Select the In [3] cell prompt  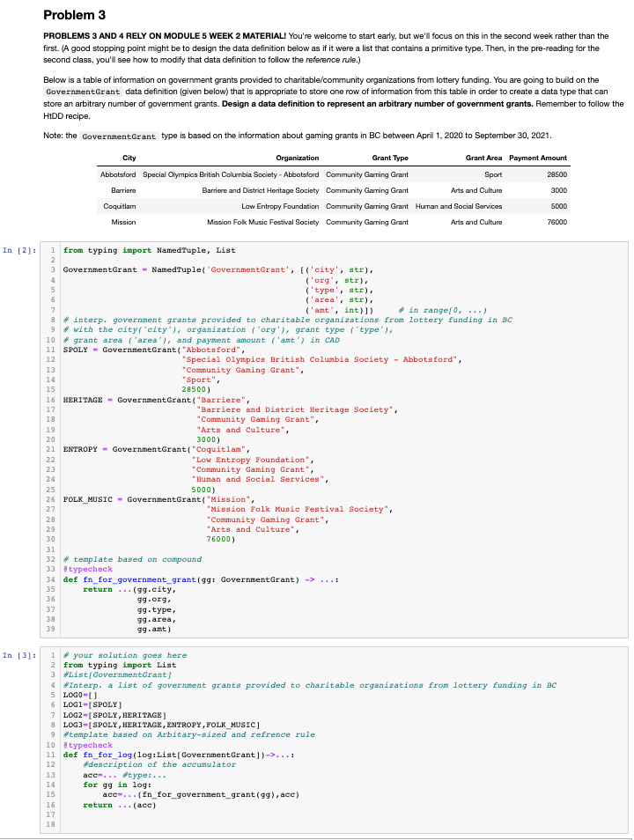(20, 655)
